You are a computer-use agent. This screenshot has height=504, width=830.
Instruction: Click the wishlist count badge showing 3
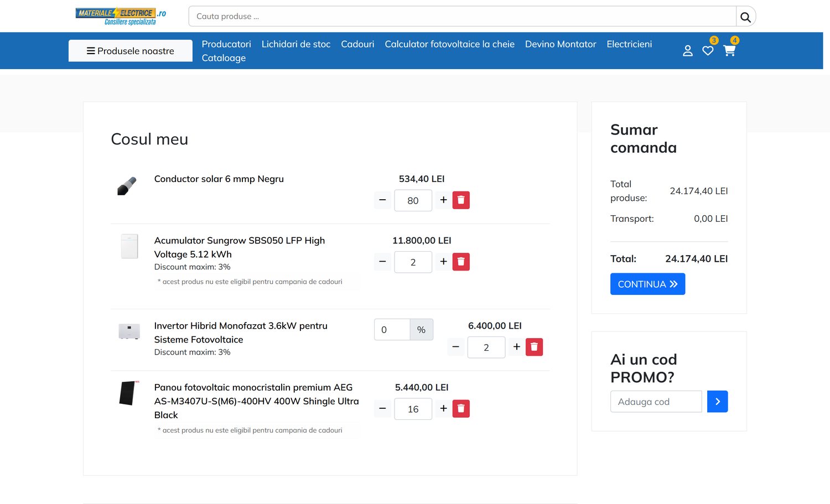pos(714,40)
